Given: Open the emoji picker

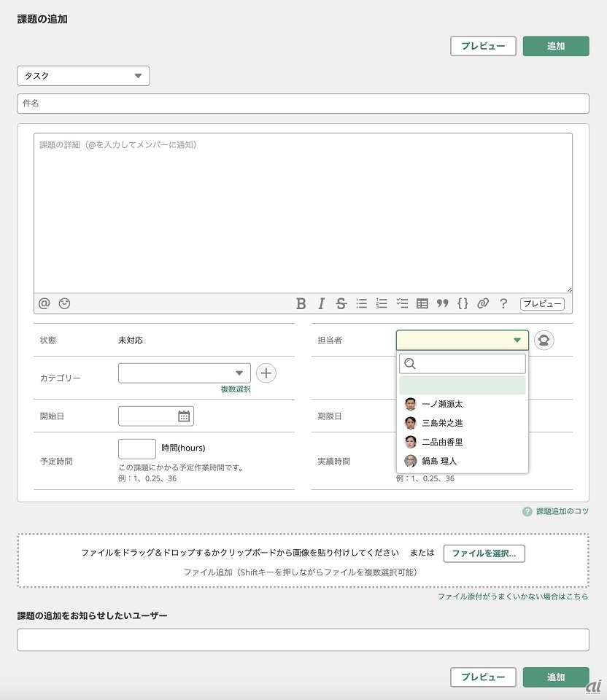Looking at the screenshot, I should (x=65, y=303).
